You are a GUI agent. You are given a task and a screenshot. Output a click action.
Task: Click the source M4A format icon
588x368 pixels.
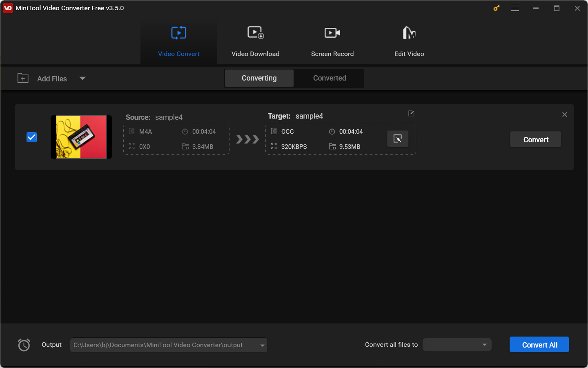pos(131,131)
